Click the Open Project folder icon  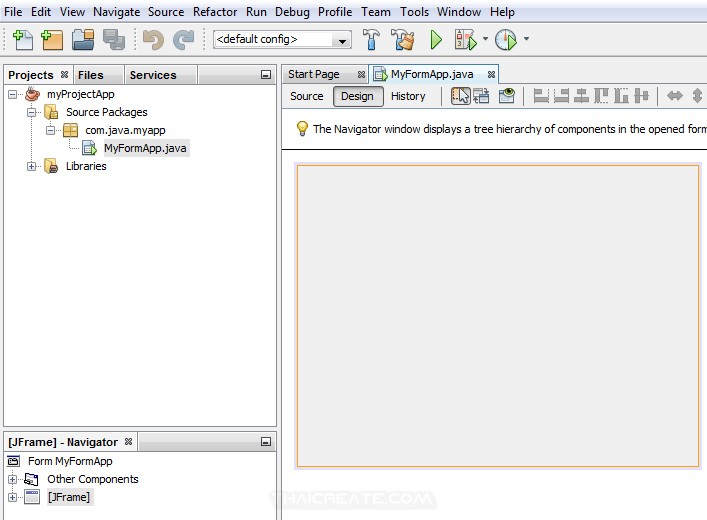(83, 40)
